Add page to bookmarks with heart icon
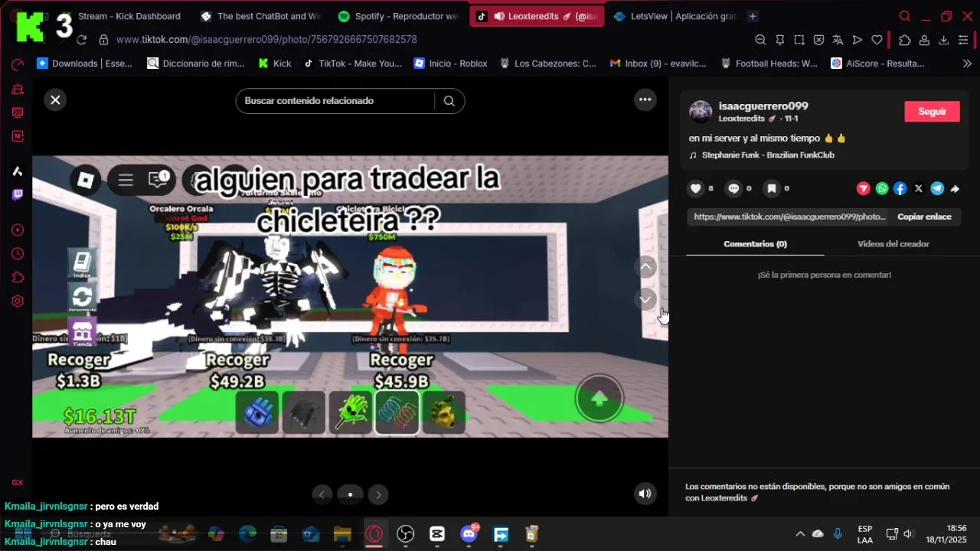Screen dimensions: 980x551 point(877,40)
